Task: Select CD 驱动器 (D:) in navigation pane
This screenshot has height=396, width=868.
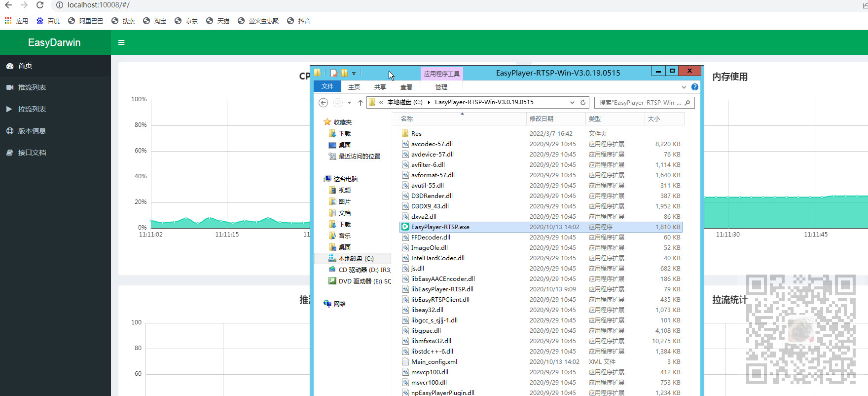Action: click(x=360, y=270)
